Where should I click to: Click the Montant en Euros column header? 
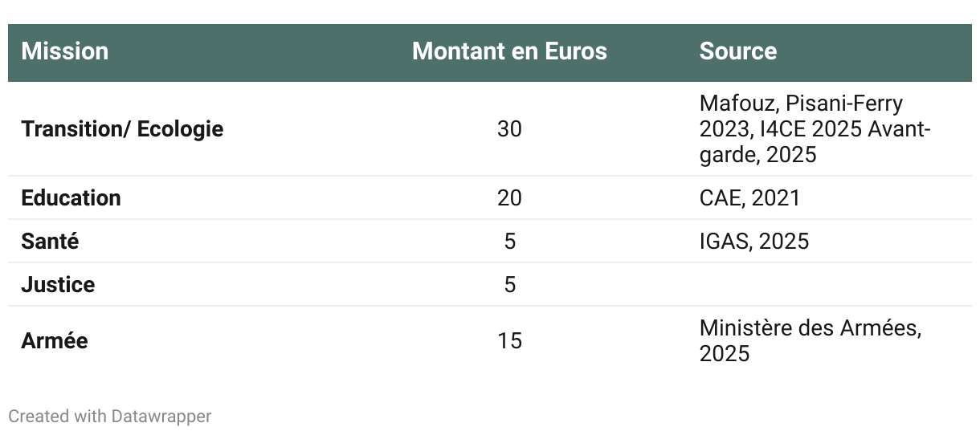(509, 51)
